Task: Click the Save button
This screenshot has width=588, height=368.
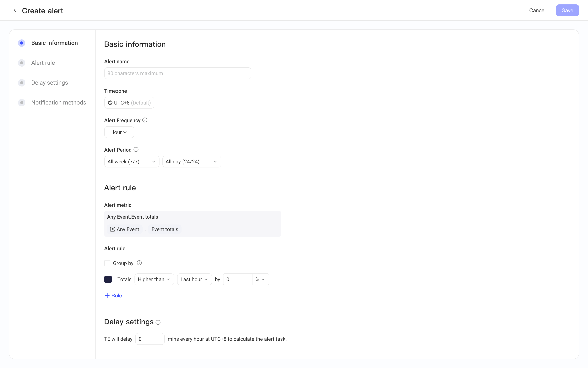Action: point(567,10)
